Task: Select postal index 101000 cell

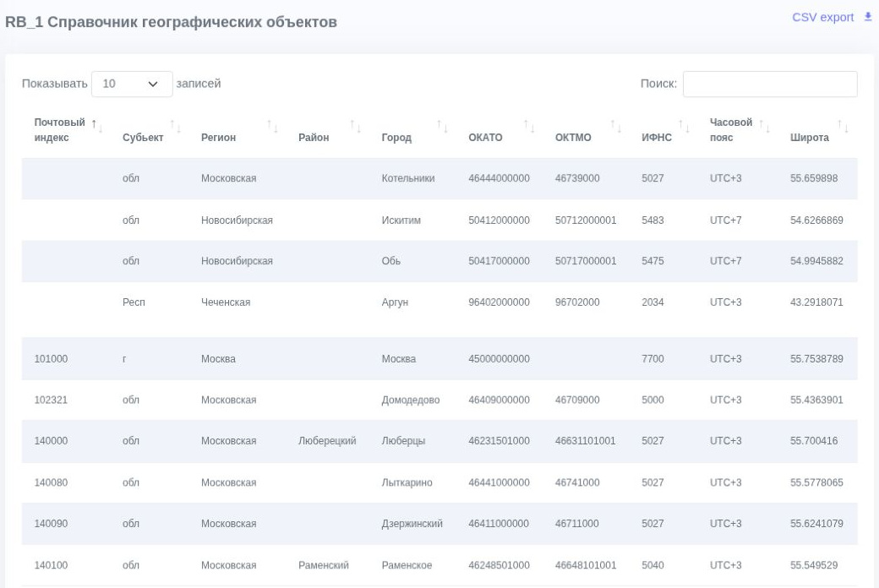Action: point(51,359)
